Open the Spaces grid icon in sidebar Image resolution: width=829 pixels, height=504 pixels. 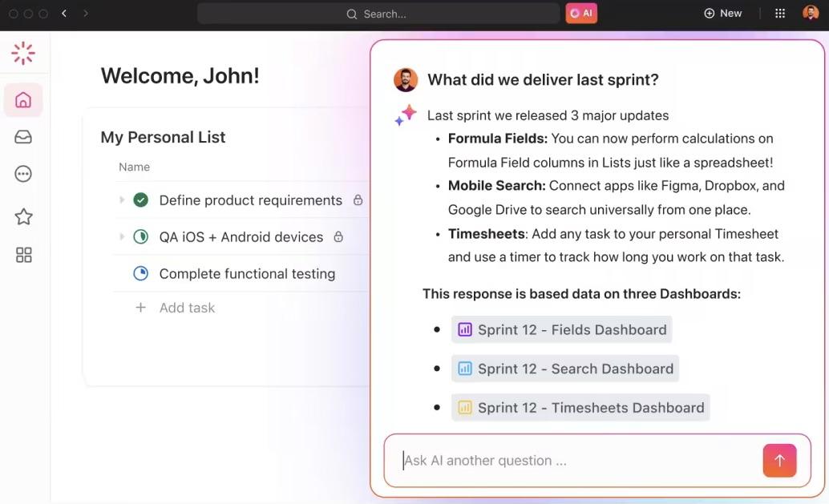pos(23,255)
